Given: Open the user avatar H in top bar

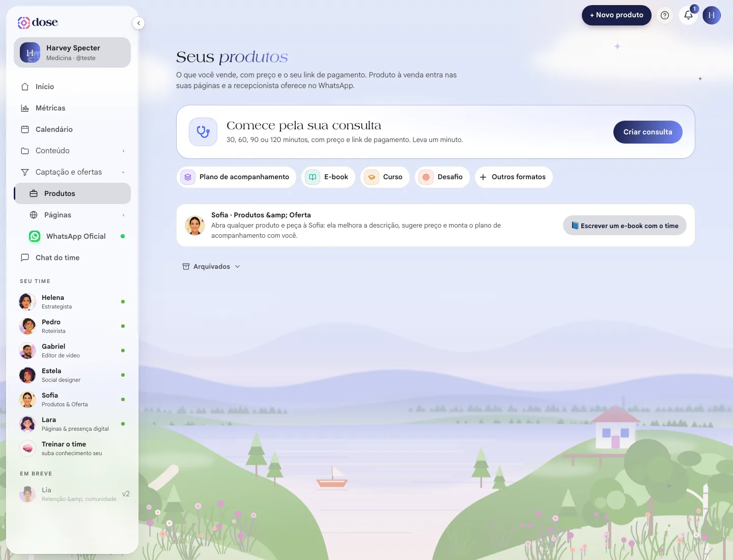Looking at the screenshot, I should pyautogui.click(x=712, y=15).
